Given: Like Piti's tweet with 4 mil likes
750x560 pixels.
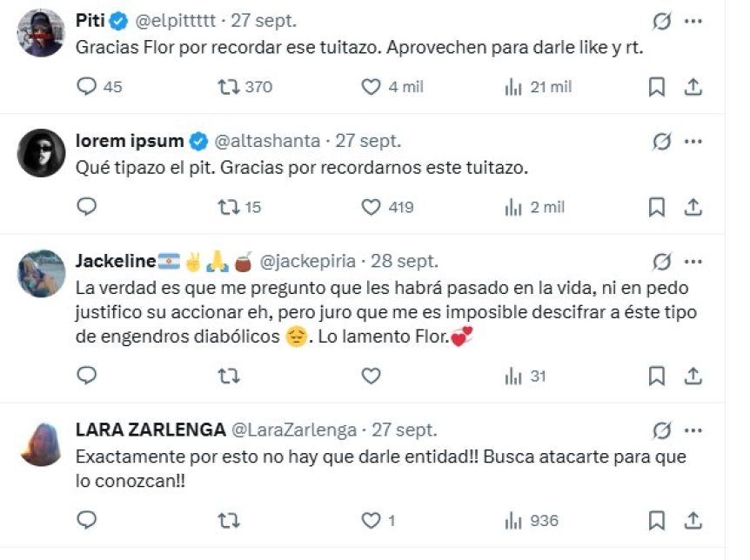Looking at the screenshot, I should tap(372, 86).
